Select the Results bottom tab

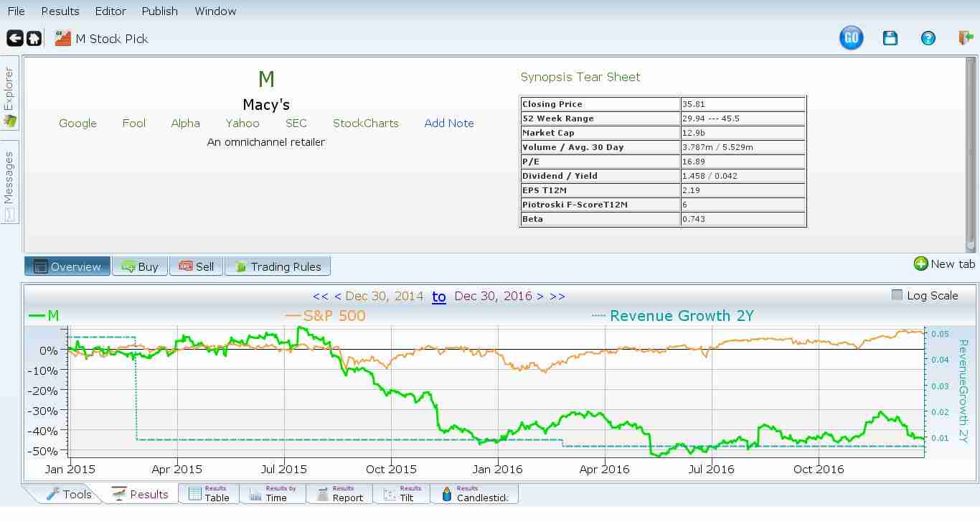click(140, 494)
